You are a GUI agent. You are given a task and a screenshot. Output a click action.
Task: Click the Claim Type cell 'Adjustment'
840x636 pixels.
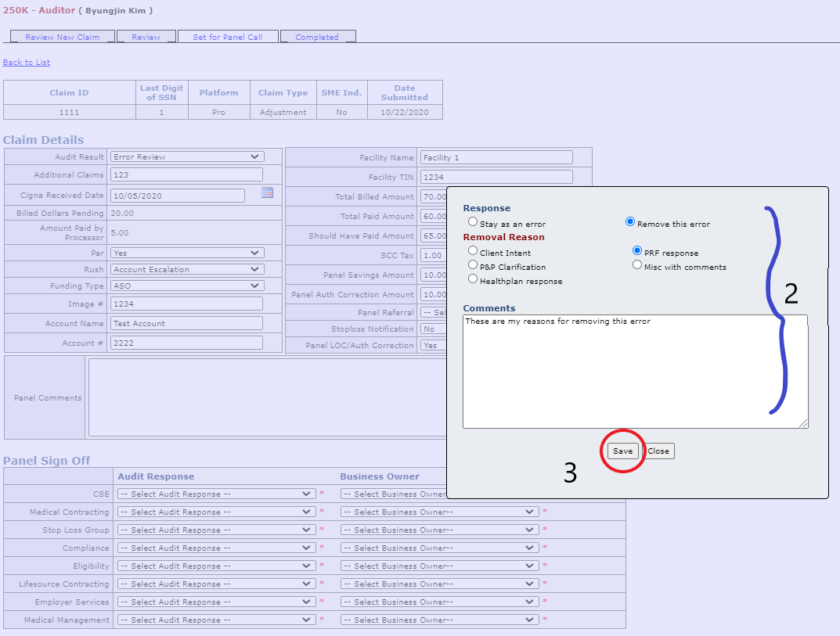pos(283,113)
